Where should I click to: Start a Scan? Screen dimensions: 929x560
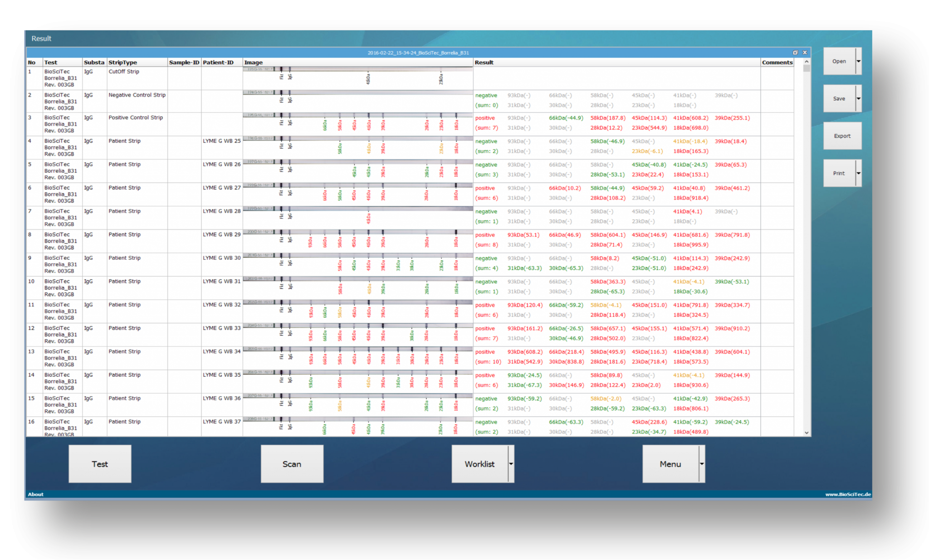292,464
